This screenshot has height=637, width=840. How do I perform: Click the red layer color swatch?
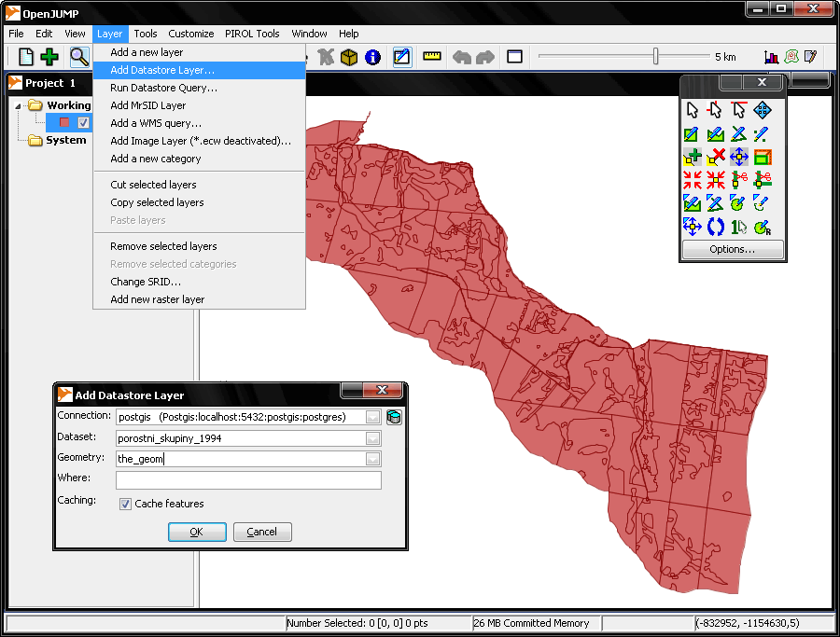[64, 122]
